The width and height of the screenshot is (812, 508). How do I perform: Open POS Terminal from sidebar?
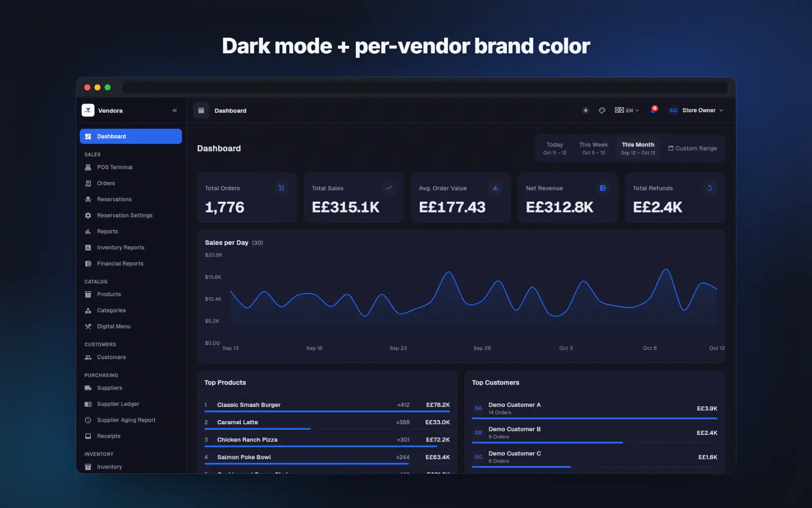coord(130,167)
